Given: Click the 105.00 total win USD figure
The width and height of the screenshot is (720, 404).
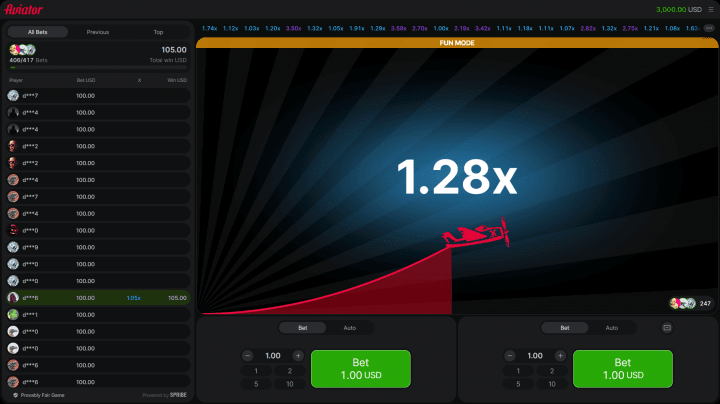Looking at the screenshot, I should pyautogui.click(x=174, y=50).
